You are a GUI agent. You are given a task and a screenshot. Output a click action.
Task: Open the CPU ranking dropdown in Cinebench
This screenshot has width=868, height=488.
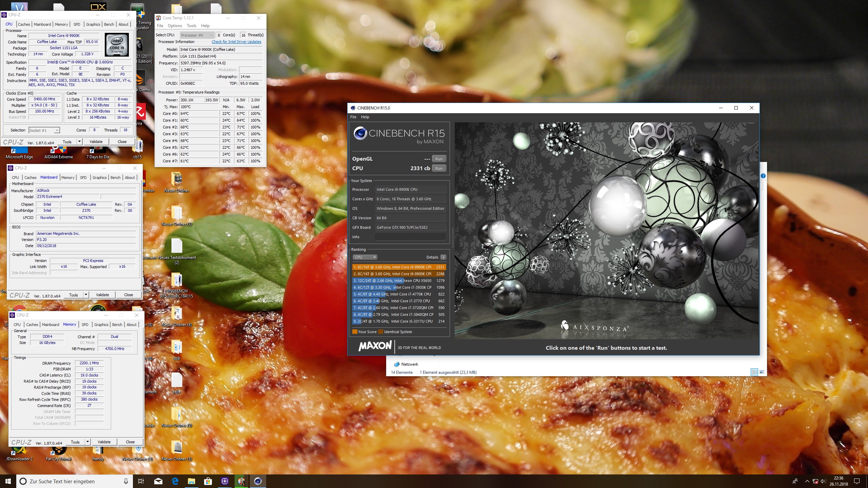(365, 257)
